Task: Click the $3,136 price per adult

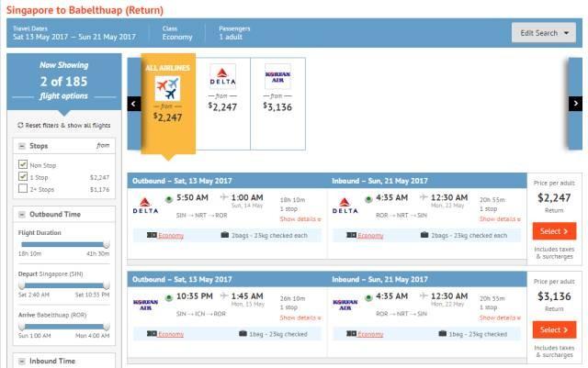Action: coord(554,296)
